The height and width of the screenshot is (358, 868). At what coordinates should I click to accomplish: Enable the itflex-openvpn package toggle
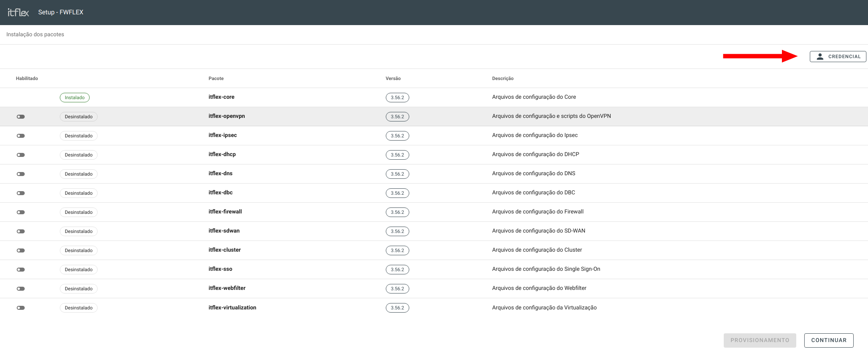pos(21,117)
